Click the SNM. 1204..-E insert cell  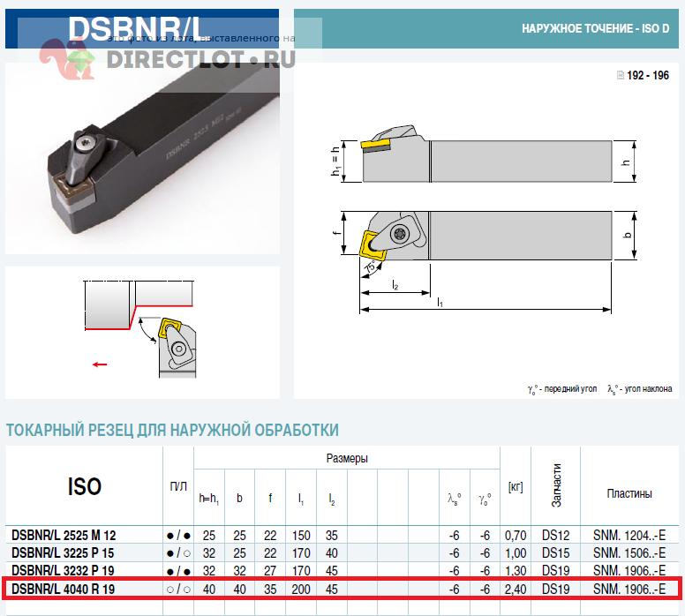tap(629, 536)
